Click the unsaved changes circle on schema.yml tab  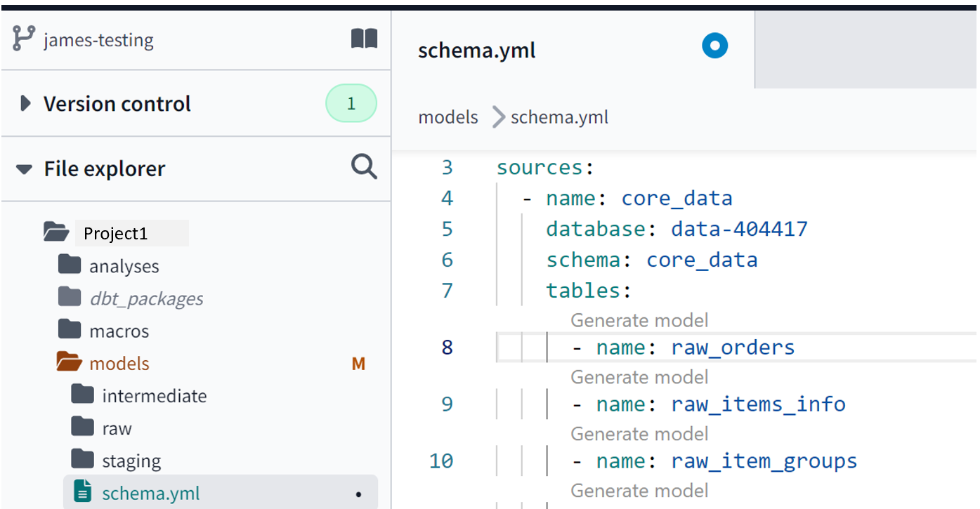(x=715, y=46)
